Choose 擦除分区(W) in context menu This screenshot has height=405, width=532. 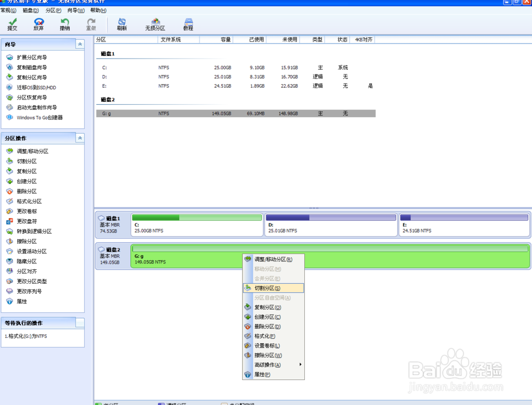tap(273, 355)
